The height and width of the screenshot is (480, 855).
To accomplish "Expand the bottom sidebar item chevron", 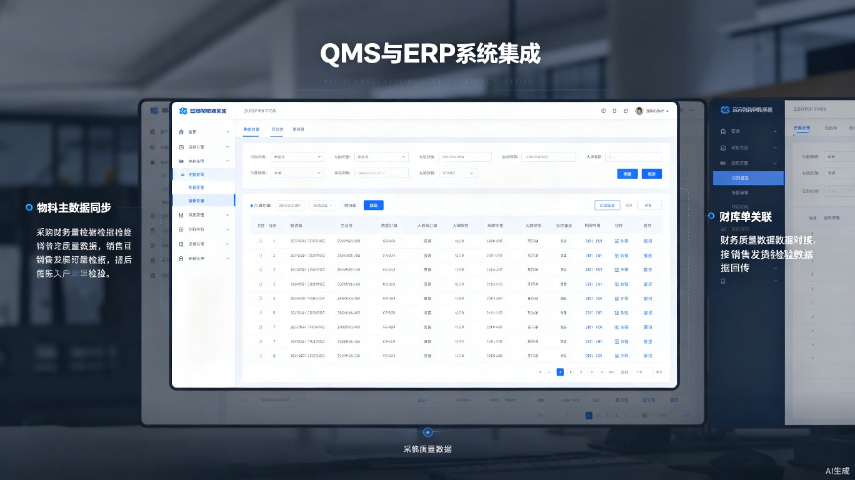I will pos(227,258).
